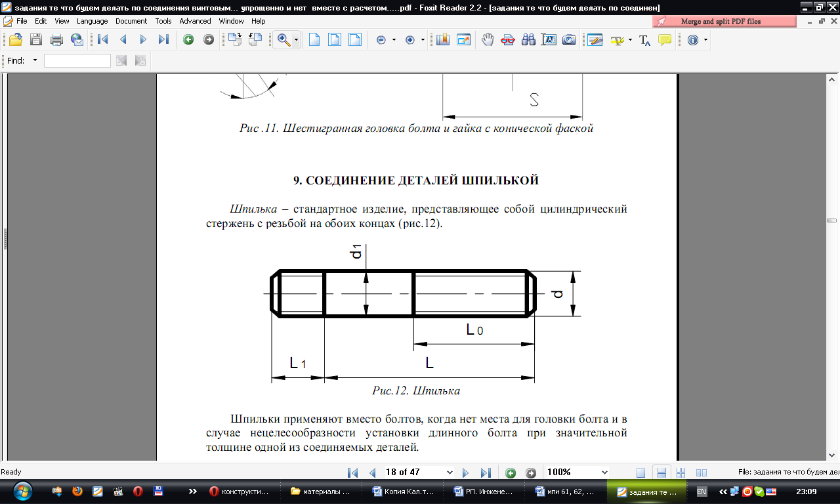This screenshot has height=504, width=840.
Task: Open the Tools menu
Action: pyautogui.click(x=163, y=21)
